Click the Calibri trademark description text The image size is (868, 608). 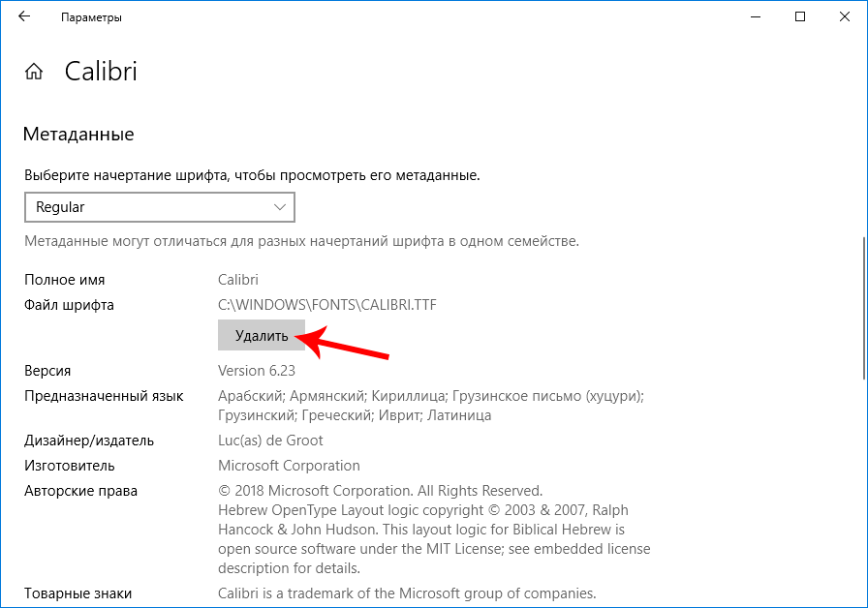pos(407,593)
